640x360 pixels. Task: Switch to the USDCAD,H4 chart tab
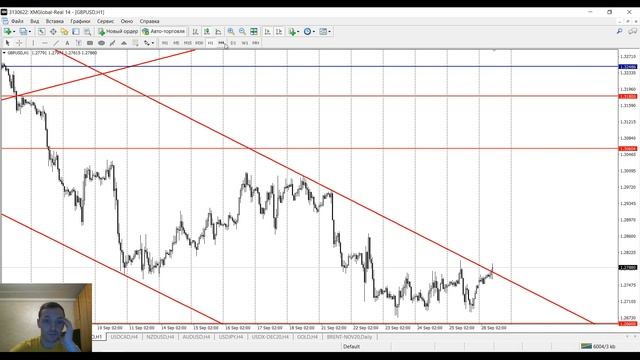click(x=124, y=337)
